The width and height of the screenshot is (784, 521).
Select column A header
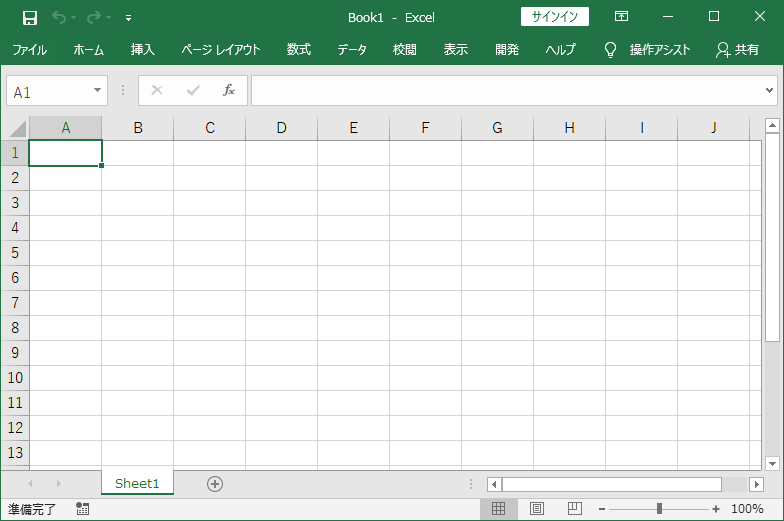tap(66, 128)
